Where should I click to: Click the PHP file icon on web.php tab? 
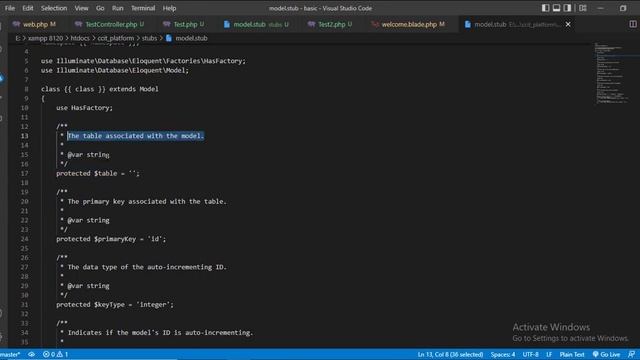pos(16,24)
